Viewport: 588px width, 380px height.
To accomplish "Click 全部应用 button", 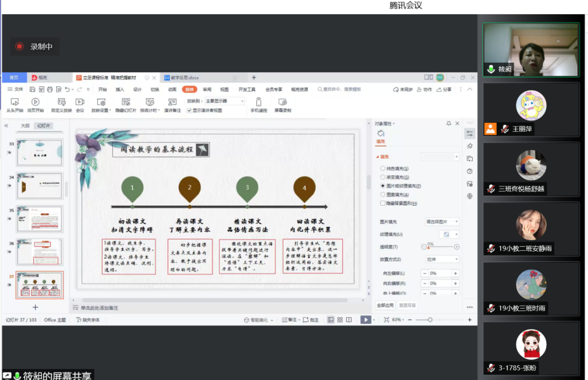I will click(385, 305).
